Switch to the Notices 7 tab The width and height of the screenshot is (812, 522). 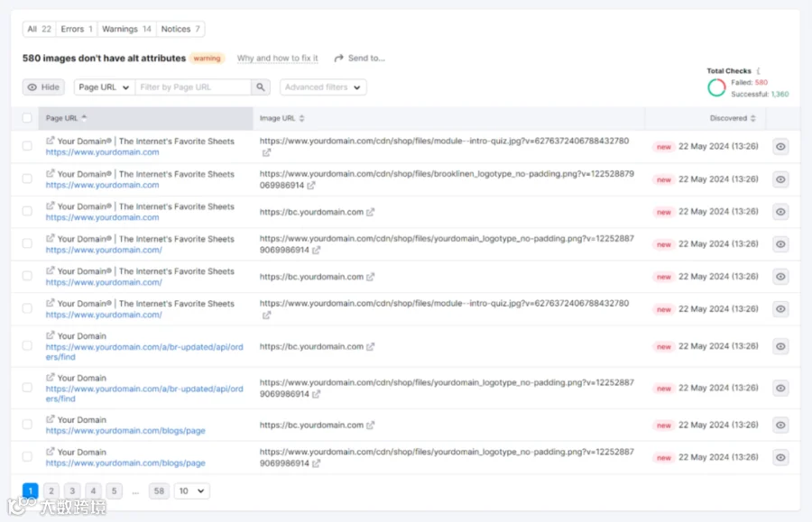coord(180,29)
